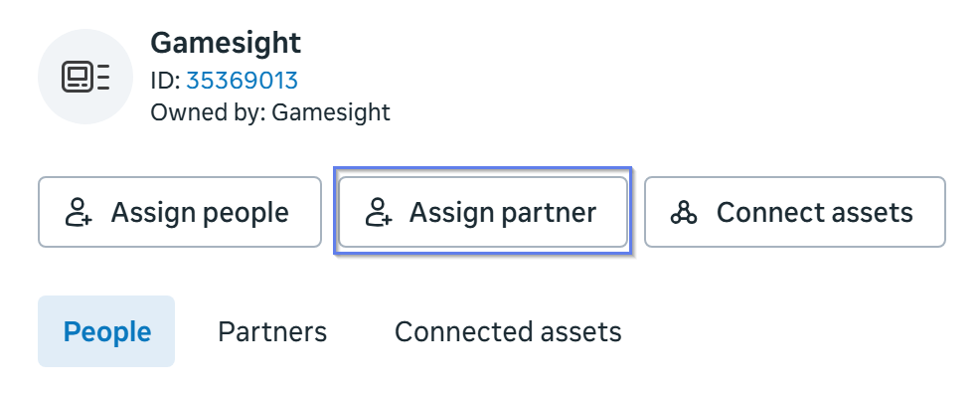Open the ID link 35369013
Image resolution: width=980 pixels, height=393 pixels.
click(242, 81)
